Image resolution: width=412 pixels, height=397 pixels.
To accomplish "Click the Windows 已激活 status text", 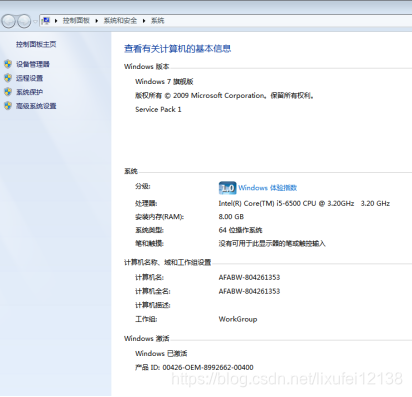I will [161, 353].
